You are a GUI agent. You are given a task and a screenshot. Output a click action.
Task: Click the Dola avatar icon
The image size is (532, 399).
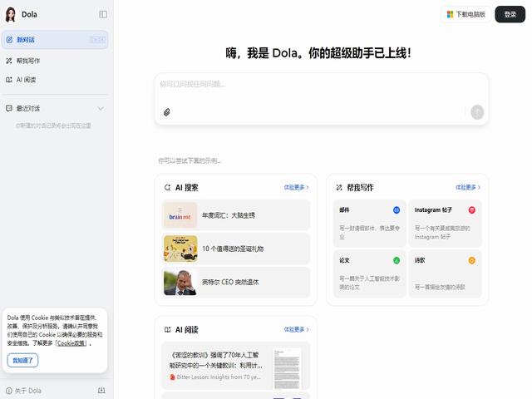11,14
